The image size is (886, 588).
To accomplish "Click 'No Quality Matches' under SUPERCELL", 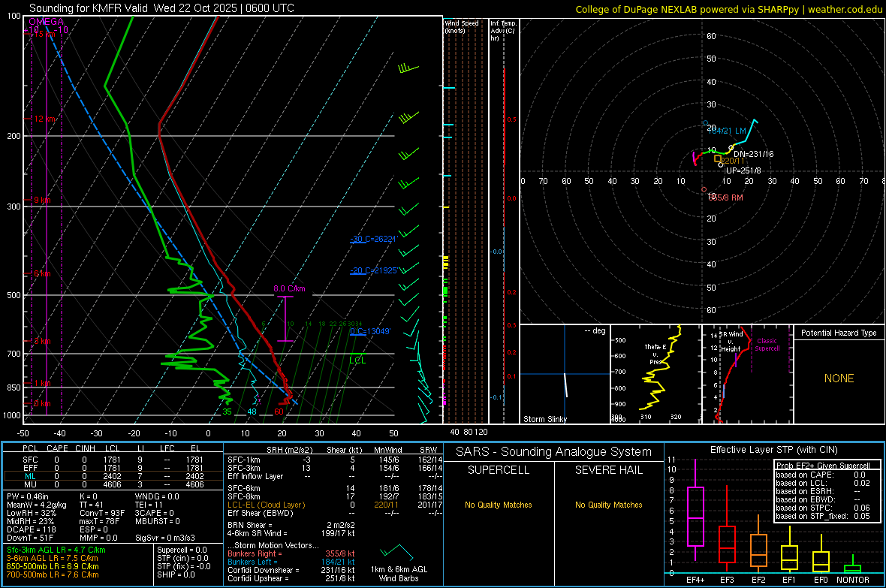I will point(499,505).
